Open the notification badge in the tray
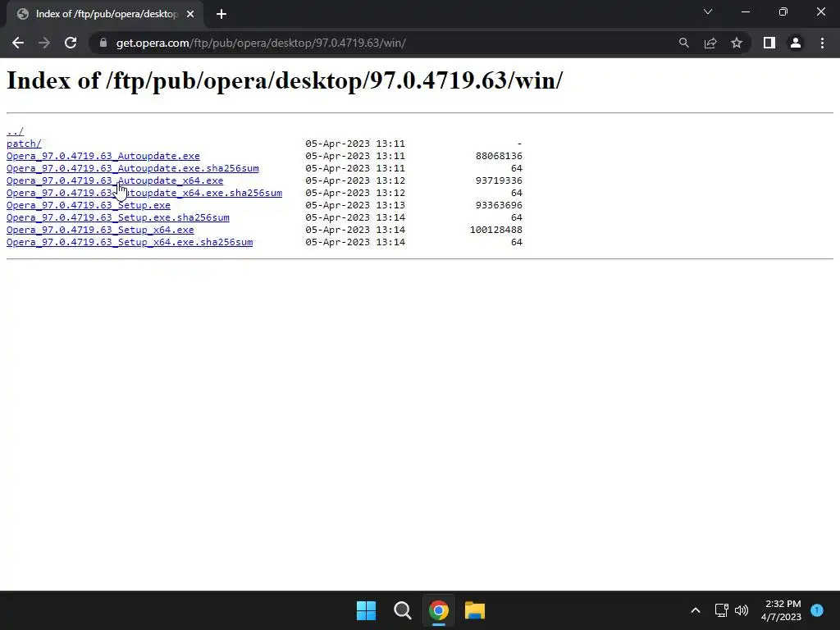 click(817, 610)
